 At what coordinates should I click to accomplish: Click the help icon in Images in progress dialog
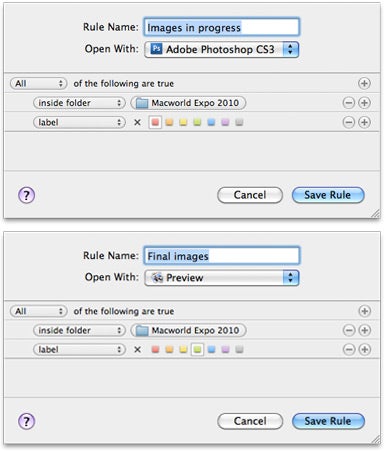coord(26,195)
